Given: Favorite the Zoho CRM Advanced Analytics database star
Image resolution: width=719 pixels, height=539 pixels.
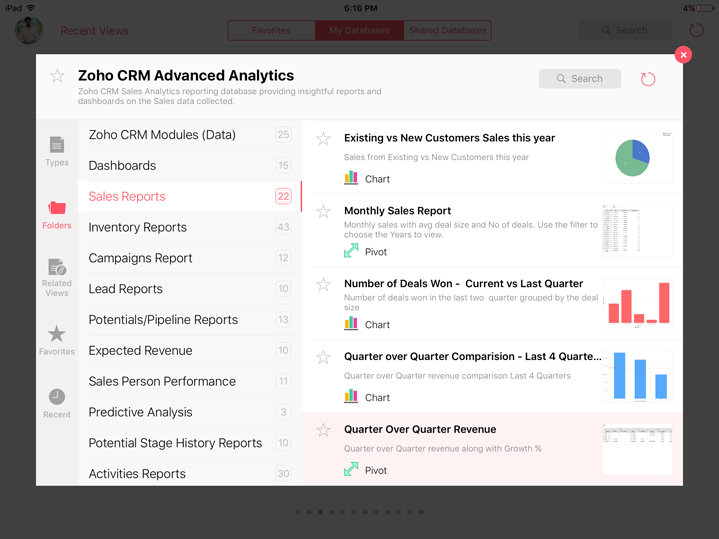Looking at the screenshot, I should (x=57, y=76).
